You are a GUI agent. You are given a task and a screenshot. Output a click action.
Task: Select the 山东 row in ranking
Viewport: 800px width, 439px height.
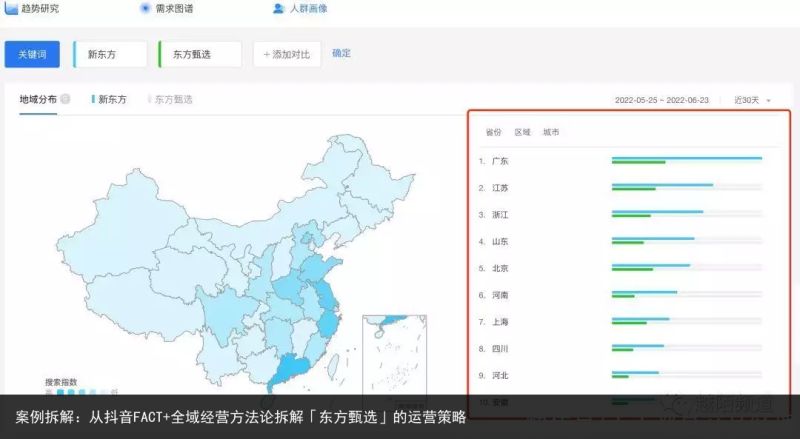coord(620,241)
